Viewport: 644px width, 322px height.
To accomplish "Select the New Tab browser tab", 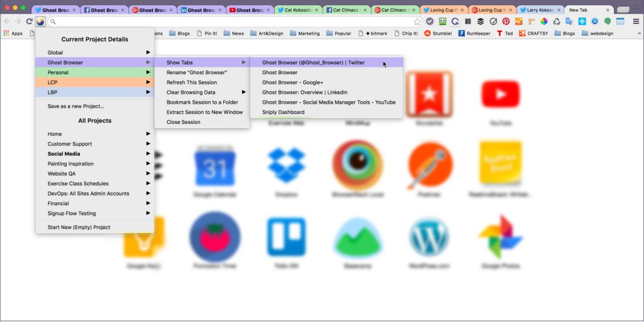I will [588, 10].
